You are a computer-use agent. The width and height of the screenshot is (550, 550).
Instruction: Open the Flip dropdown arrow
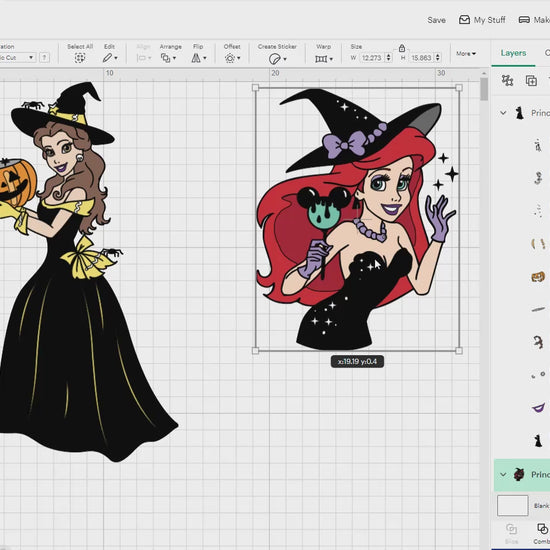pos(205,58)
